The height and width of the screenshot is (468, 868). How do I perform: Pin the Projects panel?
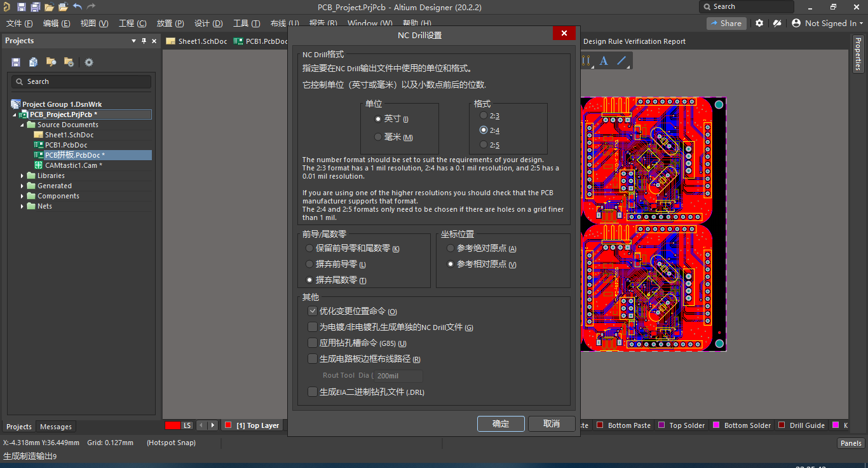pyautogui.click(x=144, y=41)
